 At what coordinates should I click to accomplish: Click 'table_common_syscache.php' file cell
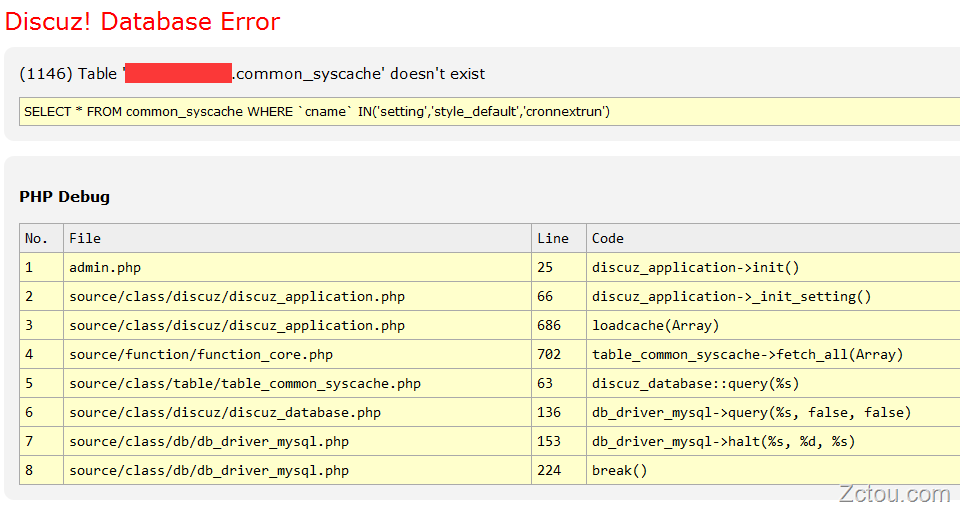point(298,383)
